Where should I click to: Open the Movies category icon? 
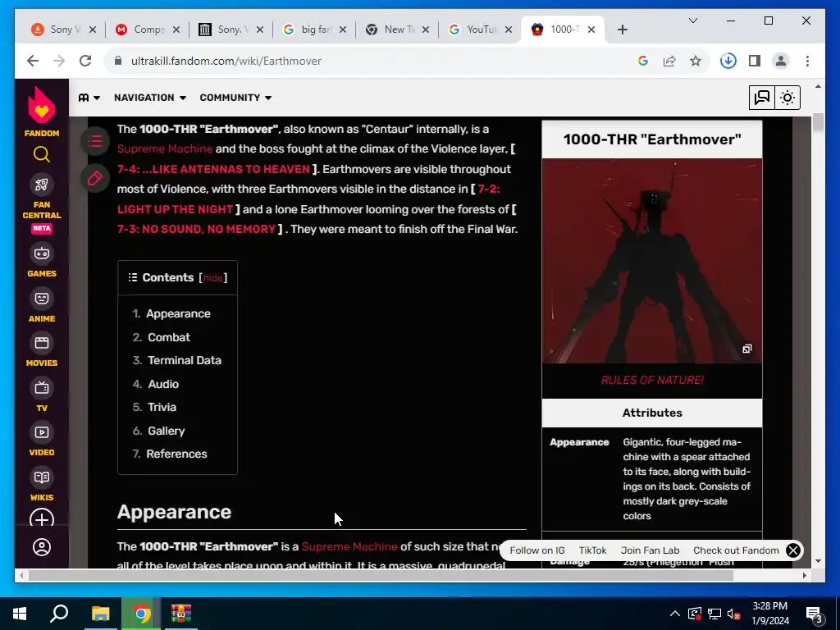coord(42,343)
